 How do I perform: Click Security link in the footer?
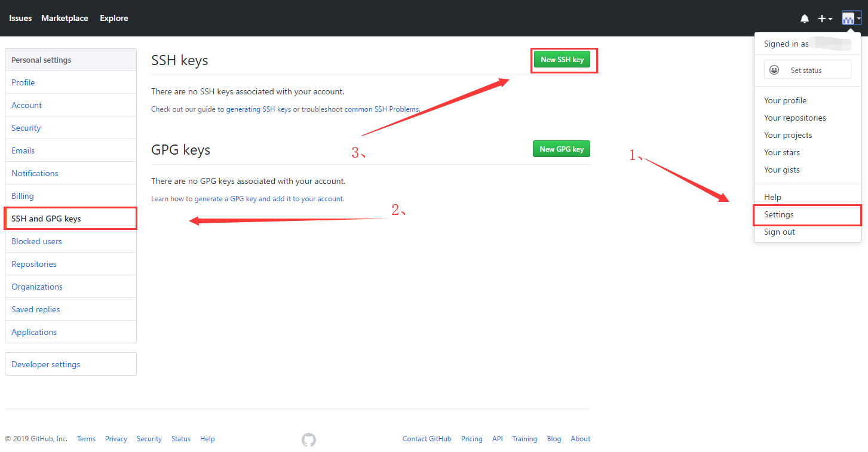coord(149,439)
